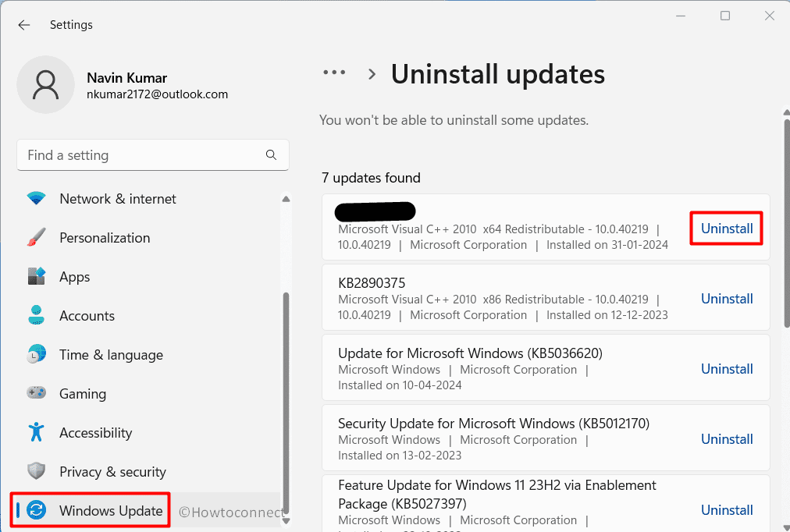Go to Gaming settings

pos(83,394)
